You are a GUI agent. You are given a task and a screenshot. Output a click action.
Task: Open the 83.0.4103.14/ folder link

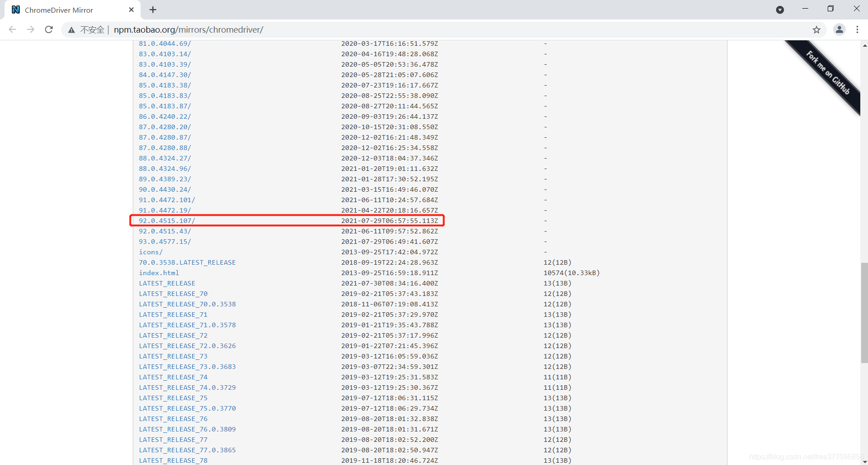(x=165, y=54)
